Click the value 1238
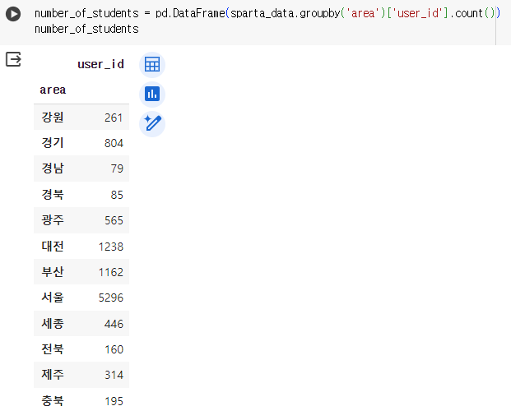The height and width of the screenshot is (420, 511). 111,247
